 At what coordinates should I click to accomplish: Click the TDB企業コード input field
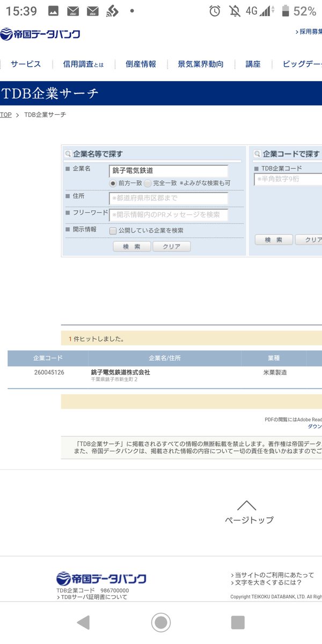288,179
